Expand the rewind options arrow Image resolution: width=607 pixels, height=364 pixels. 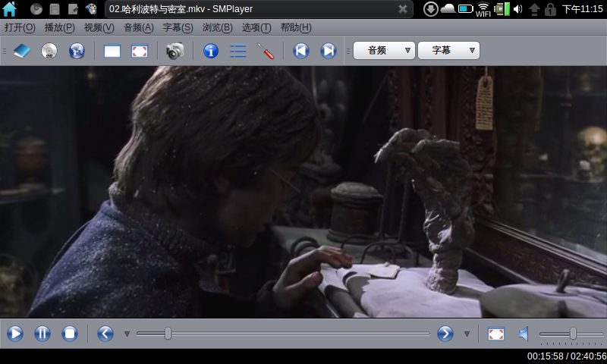coord(127,334)
